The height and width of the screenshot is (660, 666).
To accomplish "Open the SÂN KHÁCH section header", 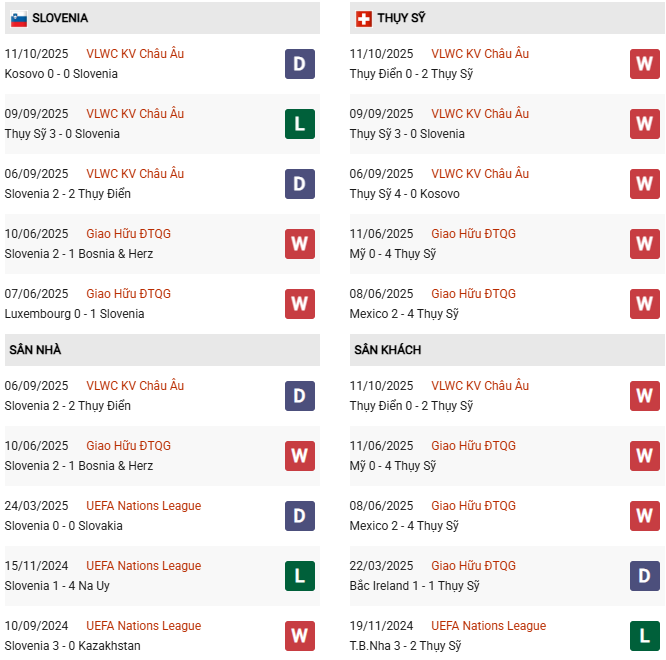I will tap(387, 350).
